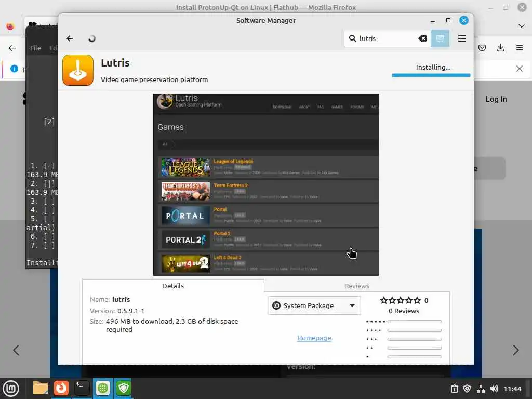The width and height of the screenshot is (532, 399).
Task: Open the Software Manager hamburger menu
Action: [x=461, y=38]
